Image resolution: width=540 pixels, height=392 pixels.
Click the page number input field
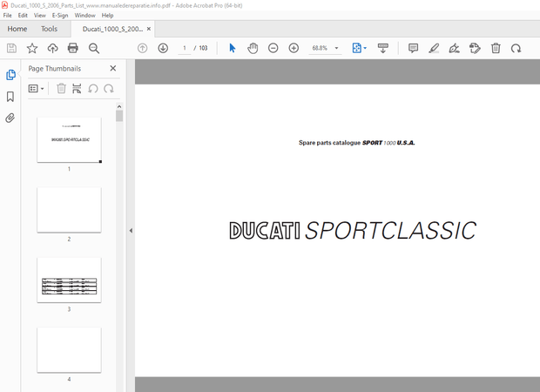click(x=185, y=48)
